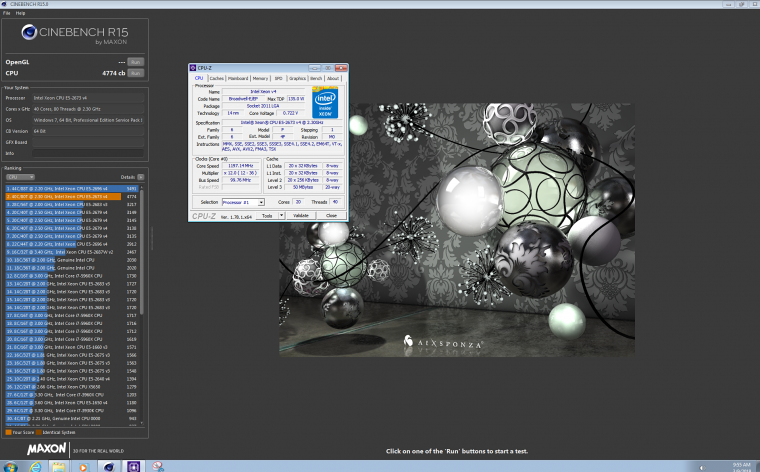The width and height of the screenshot is (760, 472).
Task: Click the Cinebench R15 logo icon
Action: 29,32
